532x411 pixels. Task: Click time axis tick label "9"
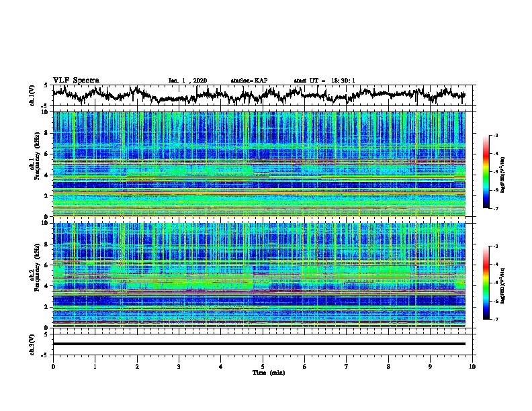[x=430, y=367]
